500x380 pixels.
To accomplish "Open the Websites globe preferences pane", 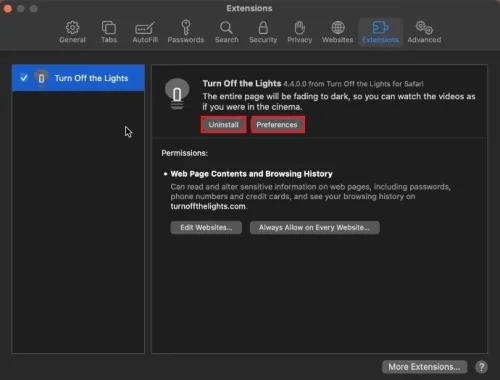I will click(x=338, y=32).
